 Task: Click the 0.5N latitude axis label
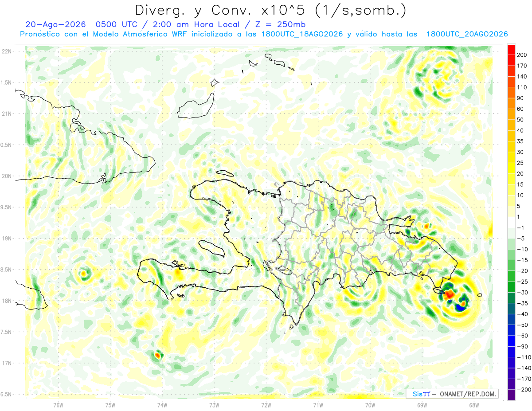[x=6, y=145]
